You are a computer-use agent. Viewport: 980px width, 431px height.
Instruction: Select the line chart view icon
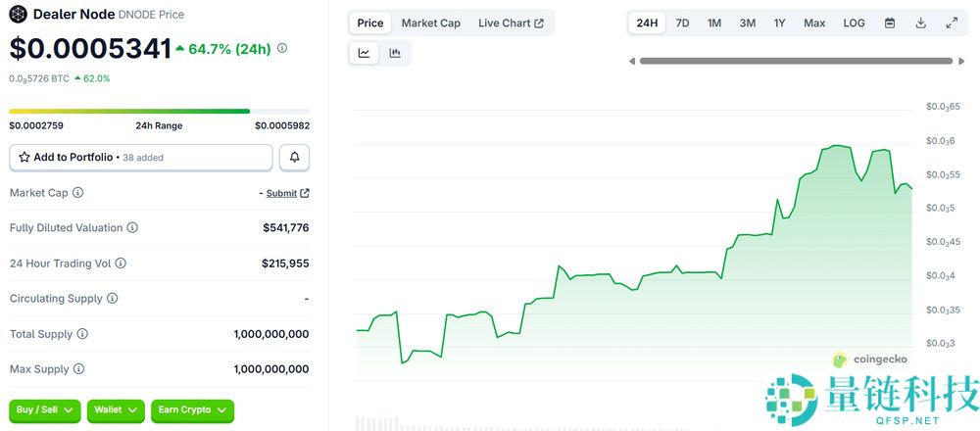(x=364, y=53)
